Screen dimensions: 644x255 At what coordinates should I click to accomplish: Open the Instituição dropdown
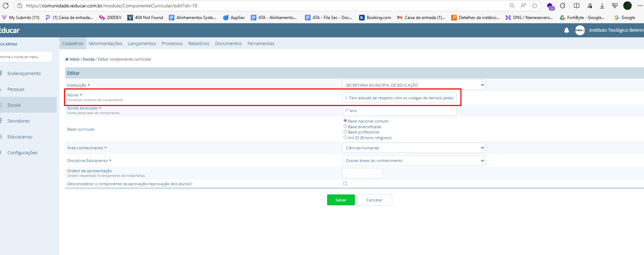click(414, 85)
